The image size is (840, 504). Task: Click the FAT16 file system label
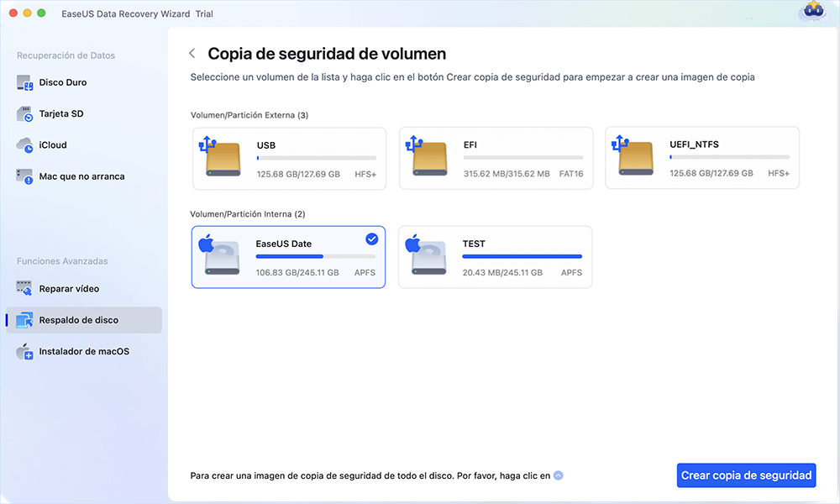pos(571,174)
